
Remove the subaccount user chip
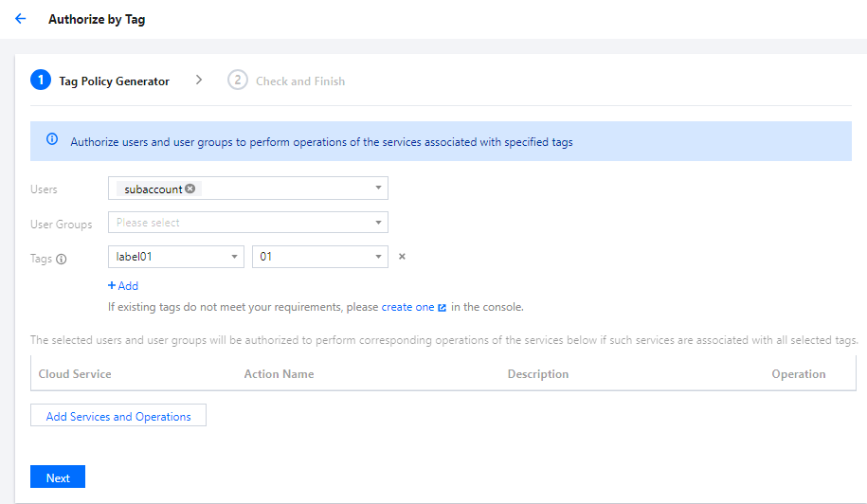[190, 189]
